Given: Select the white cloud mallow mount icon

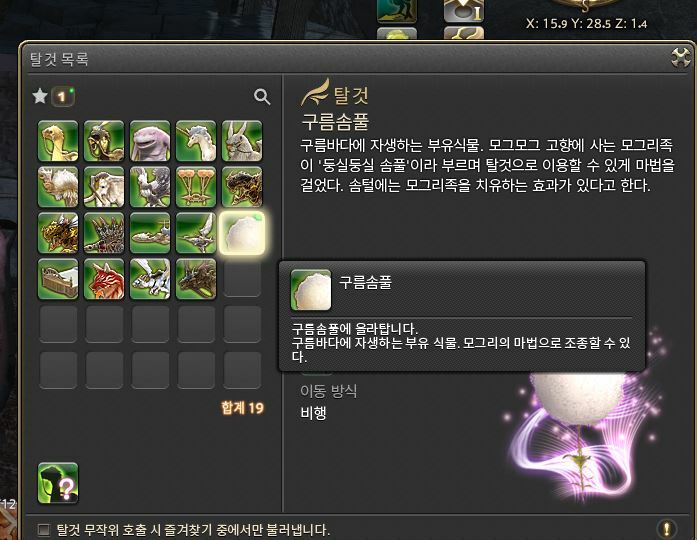Looking at the screenshot, I should 242,233.
